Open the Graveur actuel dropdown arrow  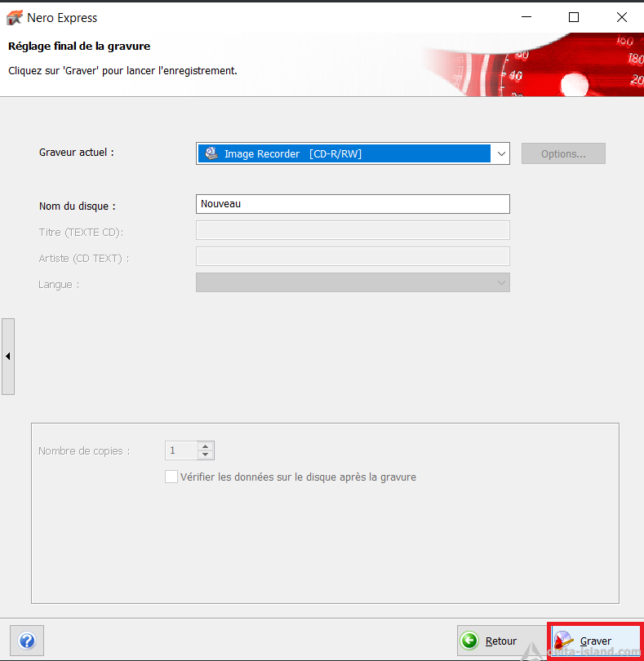pos(501,153)
